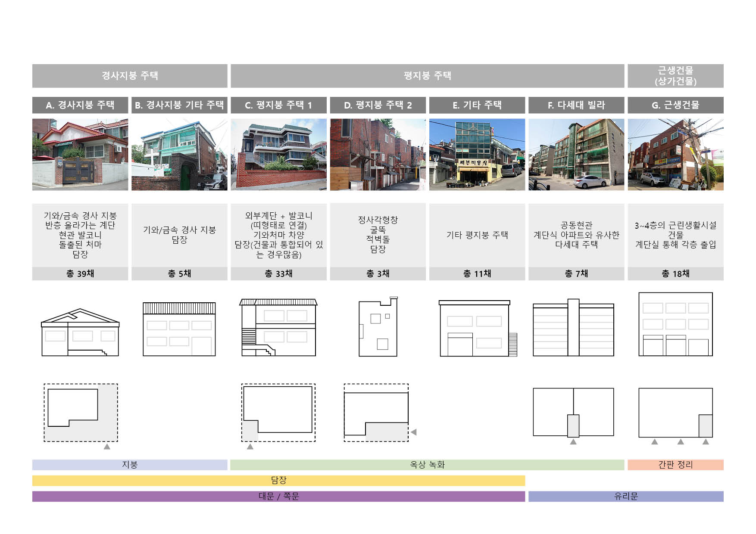Click the green '옥상 녹화' bar
Screen dimensions: 756x534
427,465
